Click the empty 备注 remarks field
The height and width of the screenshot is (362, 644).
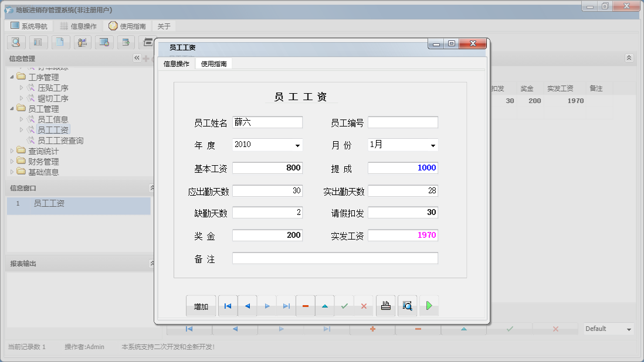[x=335, y=258]
